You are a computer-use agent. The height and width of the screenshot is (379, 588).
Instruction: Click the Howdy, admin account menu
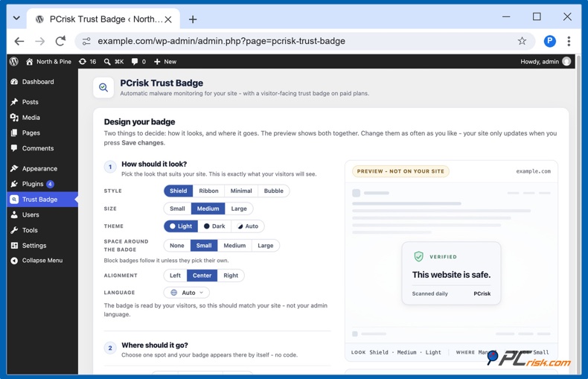point(546,62)
